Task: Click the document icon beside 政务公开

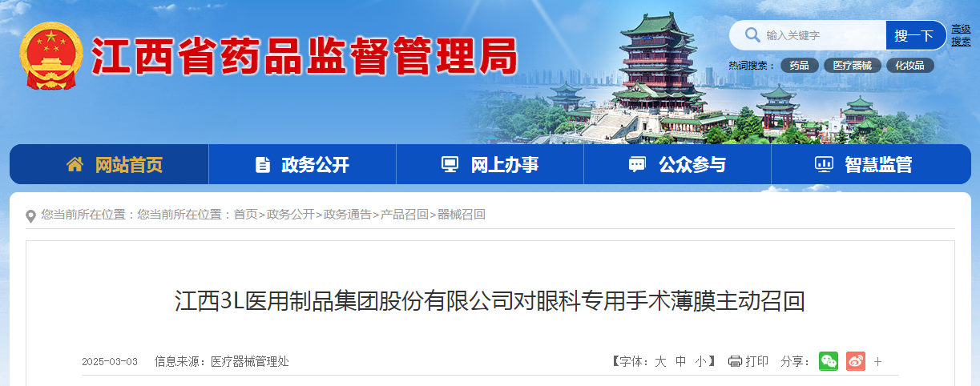Action: [x=263, y=165]
